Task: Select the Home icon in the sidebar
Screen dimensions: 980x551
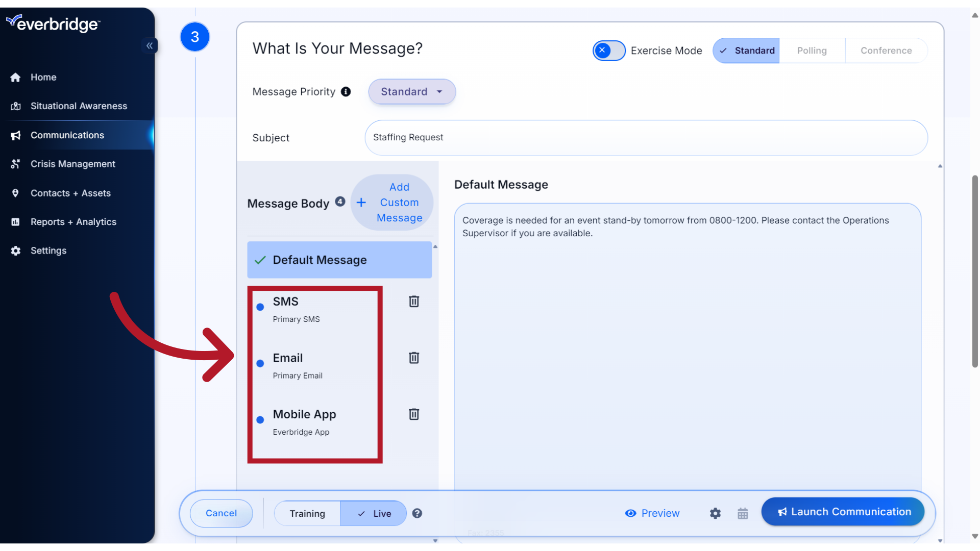Action: point(15,77)
